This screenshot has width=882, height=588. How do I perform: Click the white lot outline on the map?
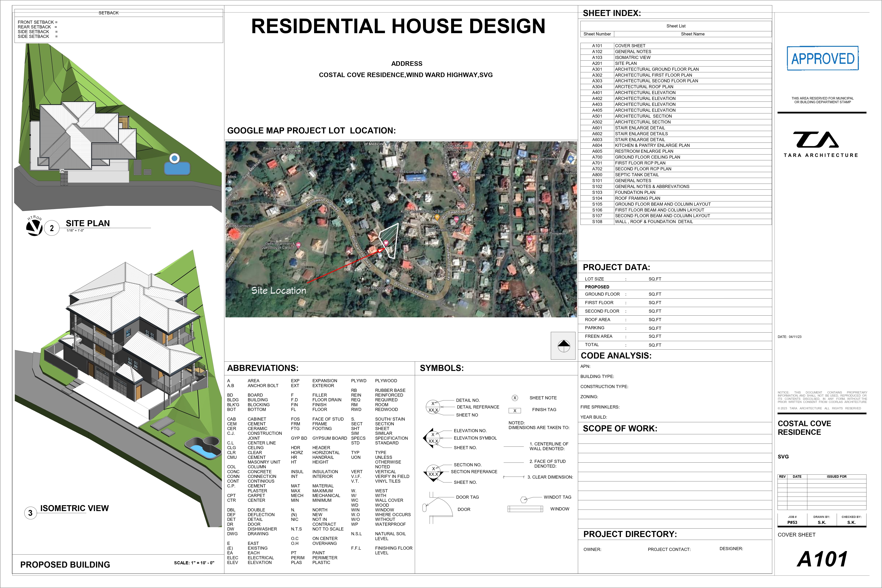click(389, 240)
